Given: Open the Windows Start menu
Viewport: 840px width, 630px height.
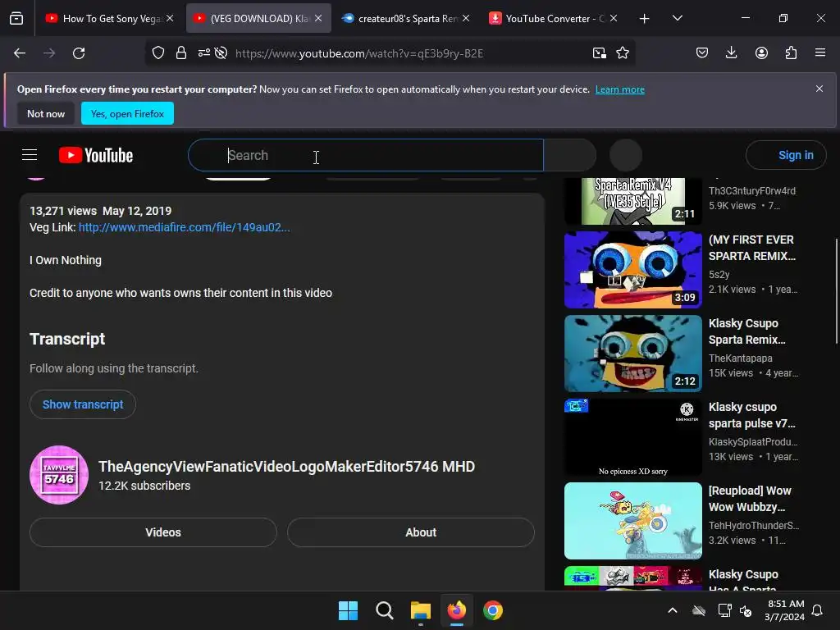Looking at the screenshot, I should (x=348, y=610).
